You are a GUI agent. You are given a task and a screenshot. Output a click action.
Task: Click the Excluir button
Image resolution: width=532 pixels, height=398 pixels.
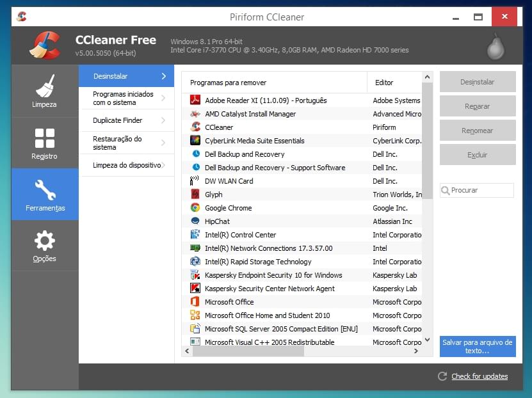(478, 155)
